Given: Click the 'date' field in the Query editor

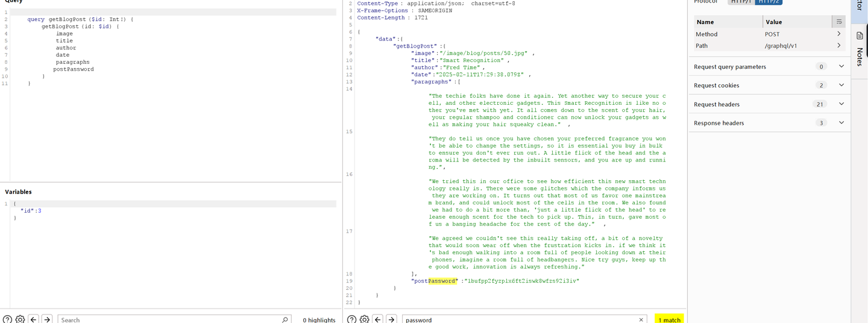Looking at the screenshot, I should [62, 55].
